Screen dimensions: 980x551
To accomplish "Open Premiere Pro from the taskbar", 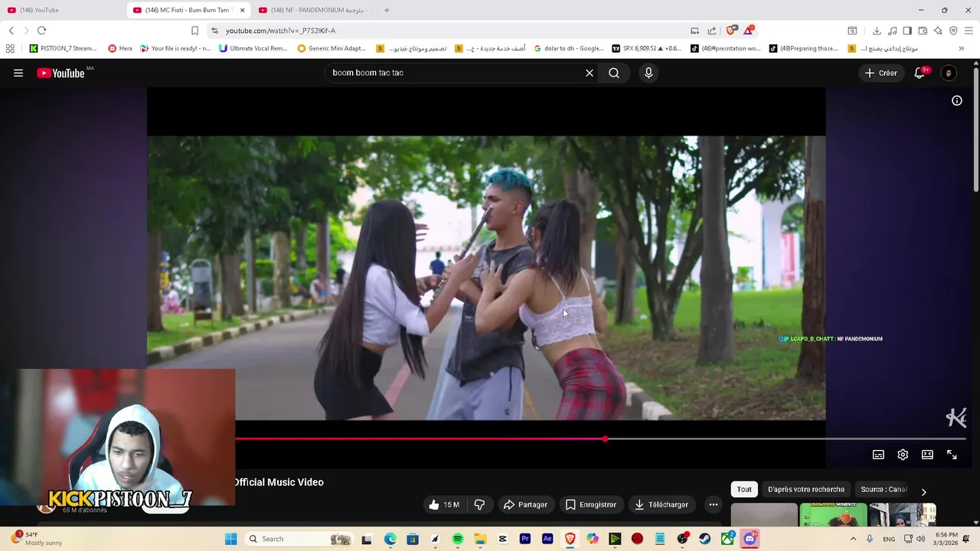I will (525, 539).
